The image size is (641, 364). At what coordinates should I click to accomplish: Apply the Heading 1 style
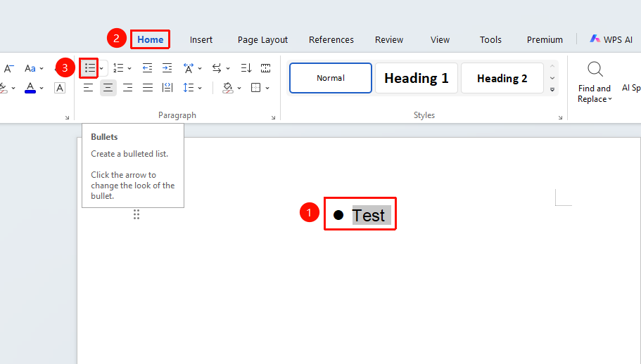coord(416,78)
